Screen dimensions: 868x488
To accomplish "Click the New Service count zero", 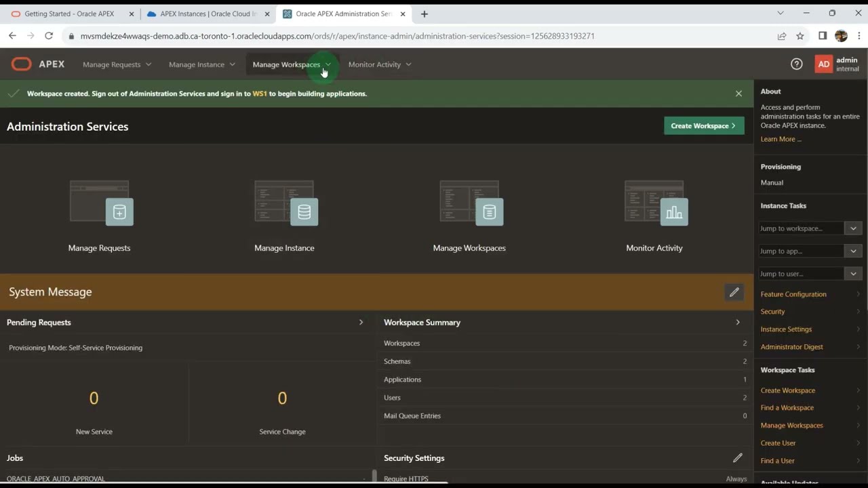I will tap(94, 399).
